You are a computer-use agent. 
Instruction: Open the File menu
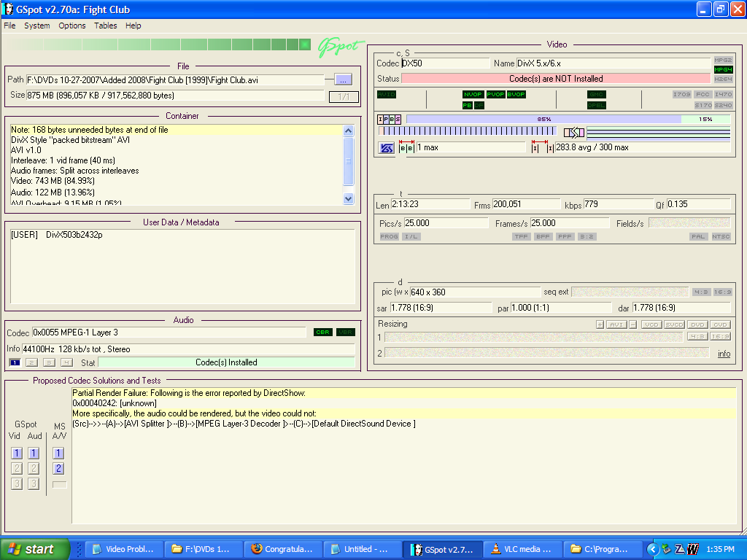pos(9,26)
